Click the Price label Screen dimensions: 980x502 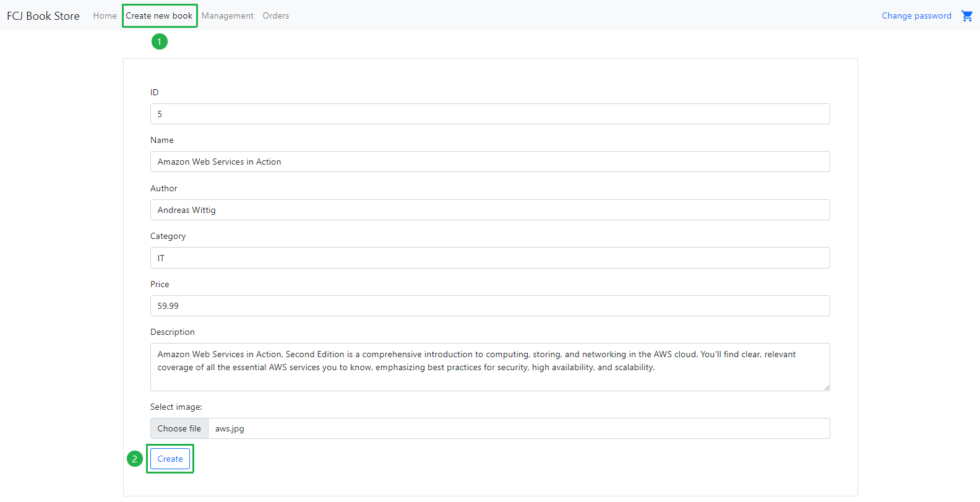(160, 284)
